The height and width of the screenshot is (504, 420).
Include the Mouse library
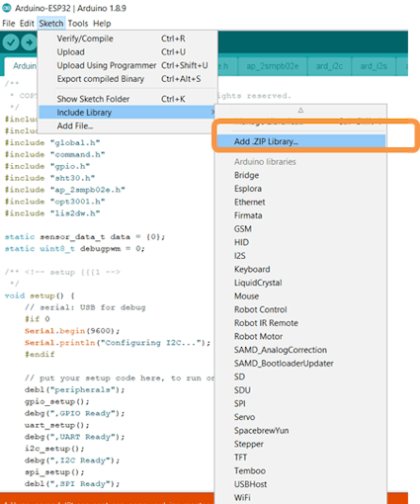pyautogui.click(x=301, y=296)
